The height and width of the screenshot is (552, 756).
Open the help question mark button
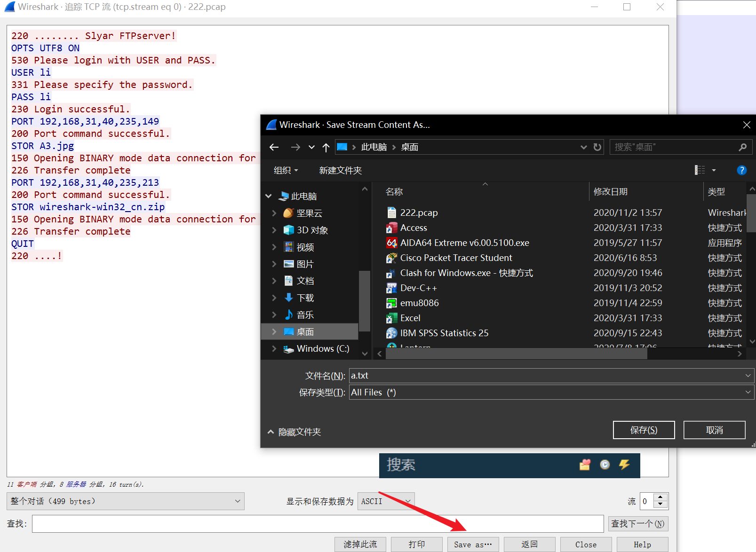click(742, 170)
